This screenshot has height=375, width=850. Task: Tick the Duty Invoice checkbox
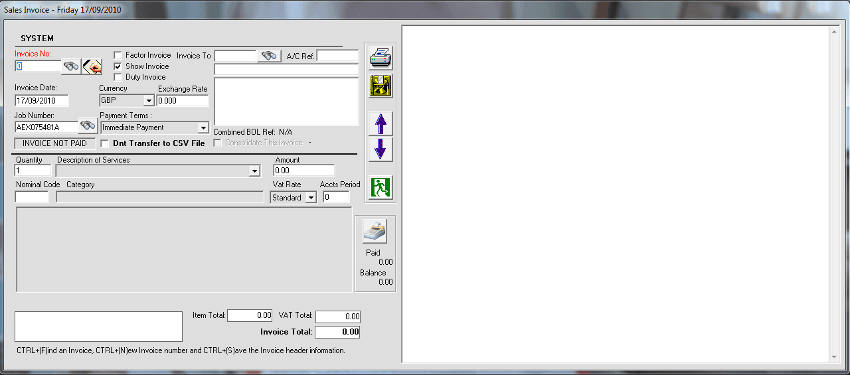(x=118, y=77)
